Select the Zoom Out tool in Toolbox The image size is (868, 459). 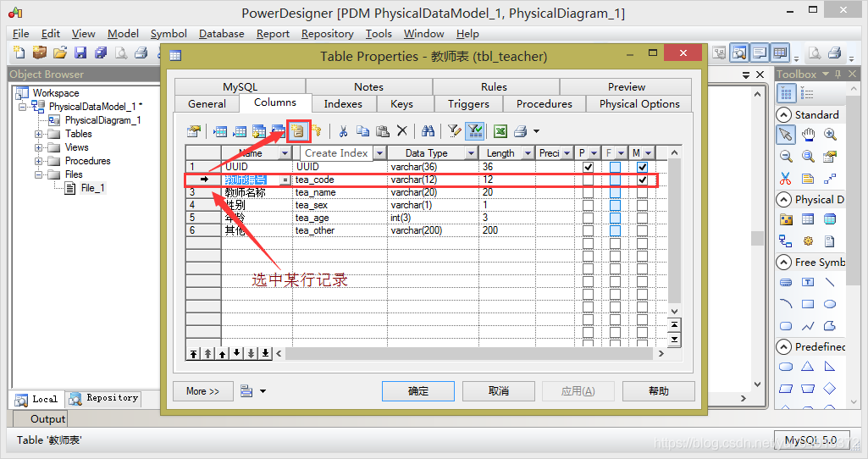click(x=786, y=156)
